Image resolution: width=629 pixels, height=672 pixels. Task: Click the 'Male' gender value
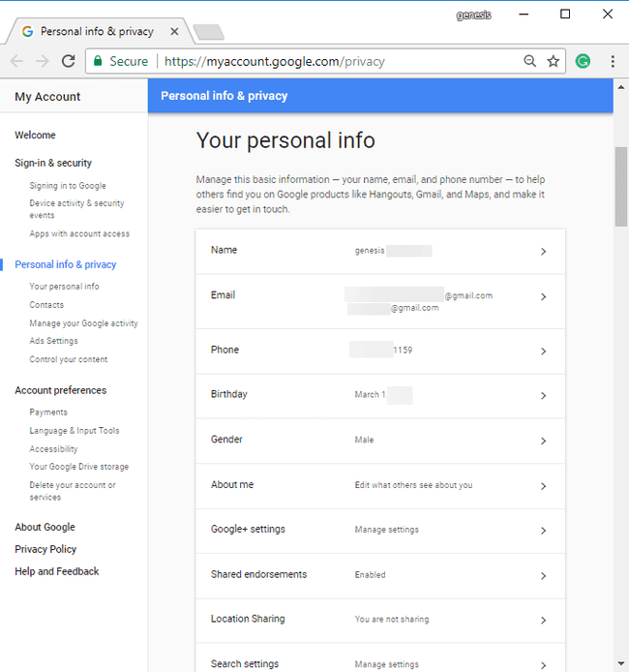tap(364, 441)
